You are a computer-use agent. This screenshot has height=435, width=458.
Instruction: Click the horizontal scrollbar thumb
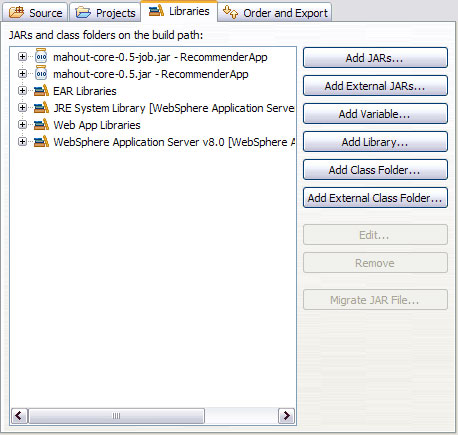click(116, 416)
